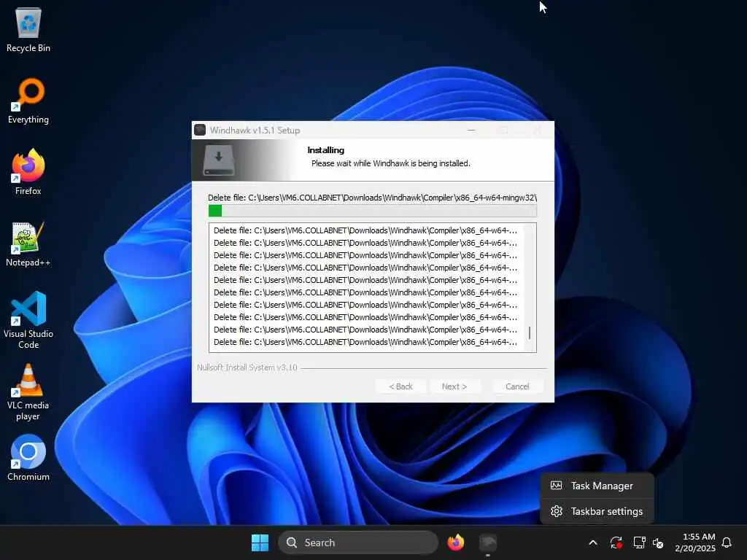
Task: Select the Notepad++ desktop shortcut
Action: [28, 244]
